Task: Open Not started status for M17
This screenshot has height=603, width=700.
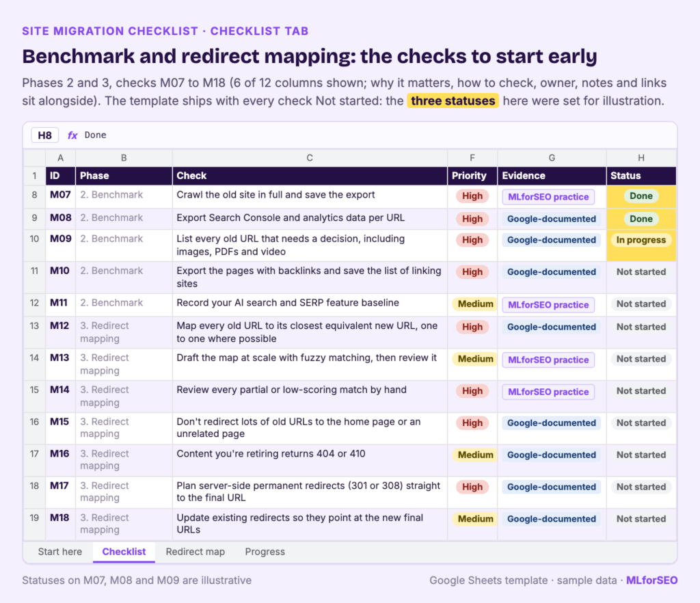Action: (x=641, y=487)
